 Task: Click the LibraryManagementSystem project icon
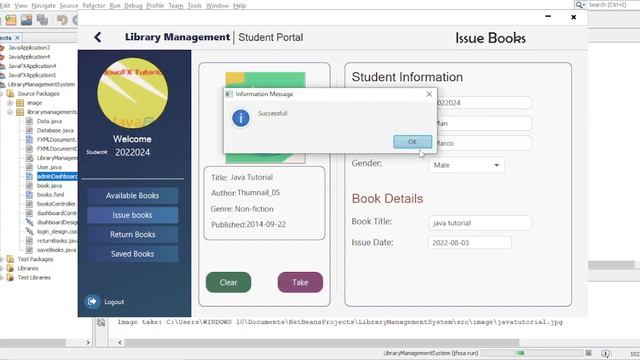pos(3,84)
